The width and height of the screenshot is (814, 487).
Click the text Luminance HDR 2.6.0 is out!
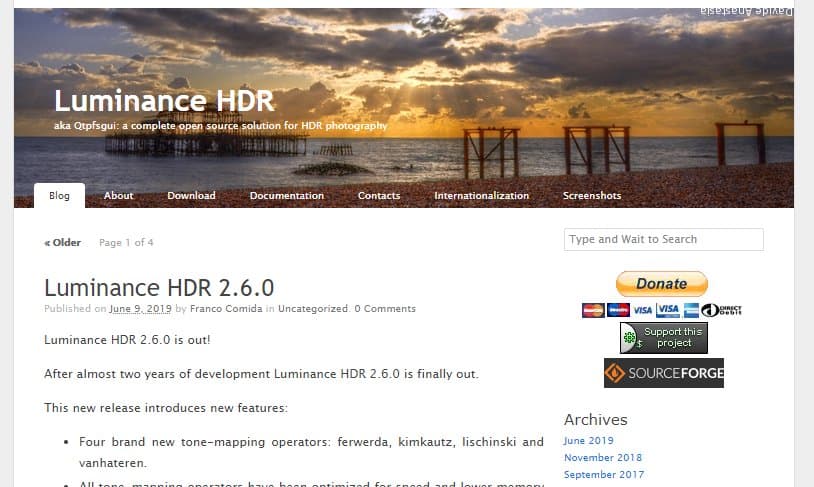tap(127, 340)
